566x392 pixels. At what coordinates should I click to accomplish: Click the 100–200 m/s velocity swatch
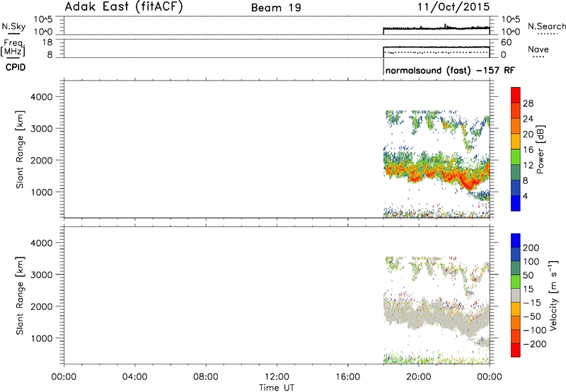coord(516,254)
